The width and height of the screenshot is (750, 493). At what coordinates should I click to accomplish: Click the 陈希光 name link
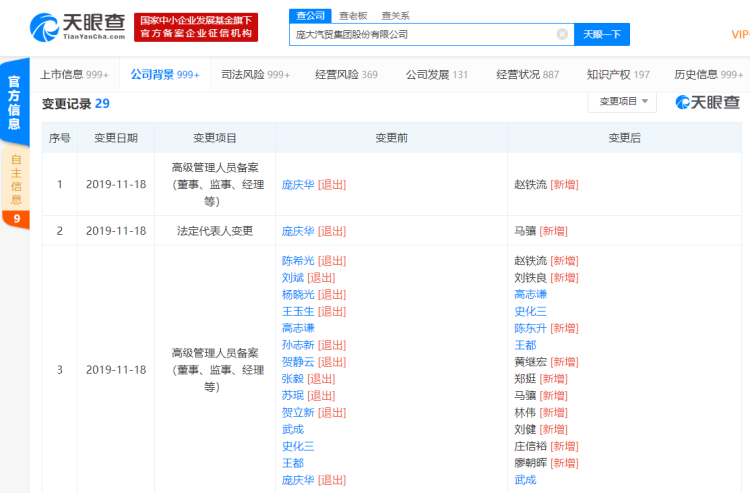pos(298,261)
